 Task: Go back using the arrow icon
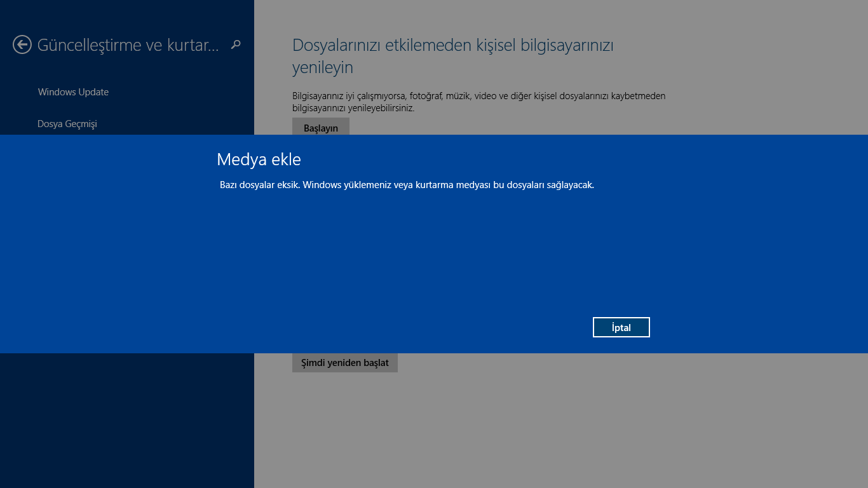pos(22,44)
